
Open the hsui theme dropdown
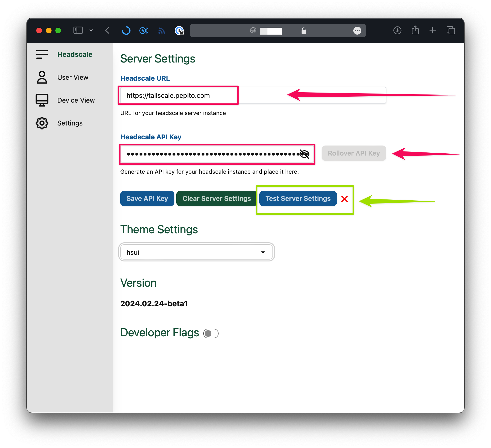coord(196,252)
